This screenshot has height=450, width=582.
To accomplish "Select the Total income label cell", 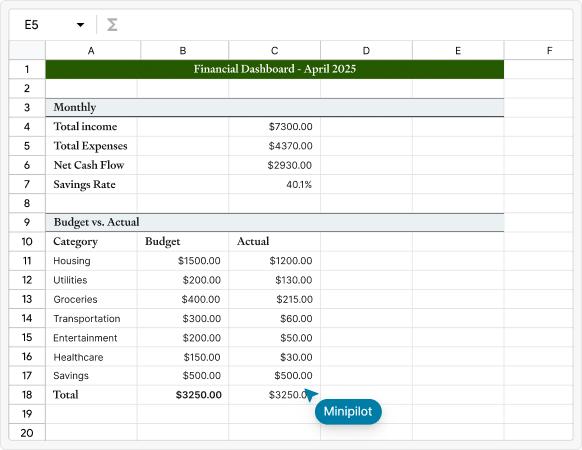I will point(91,127).
